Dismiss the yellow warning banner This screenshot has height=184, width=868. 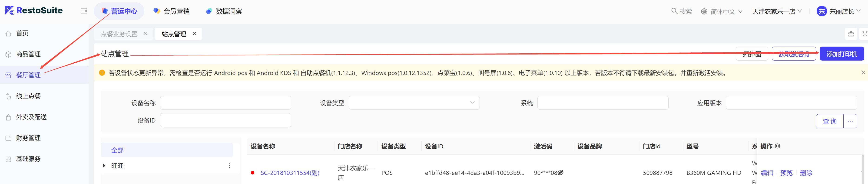point(863,73)
